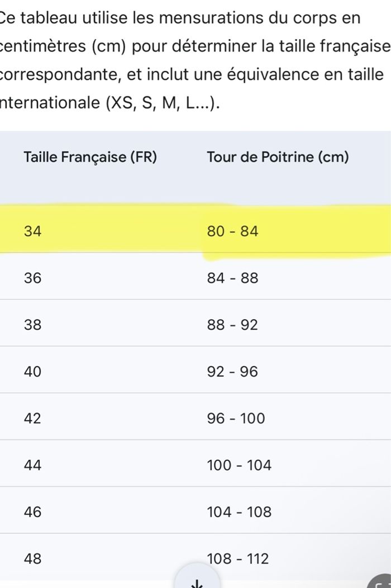391x588 pixels.
Task: Select the Tour de Poitrine (cm) header
Action: tap(278, 157)
